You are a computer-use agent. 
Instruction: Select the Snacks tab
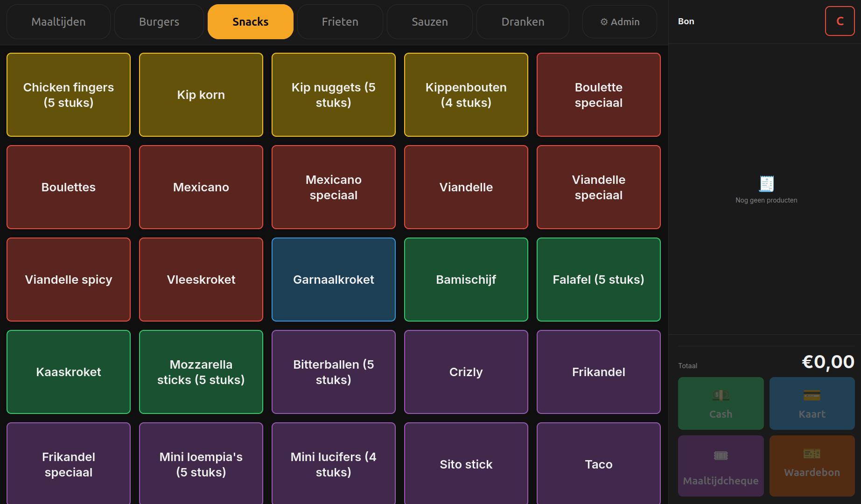(x=251, y=21)
